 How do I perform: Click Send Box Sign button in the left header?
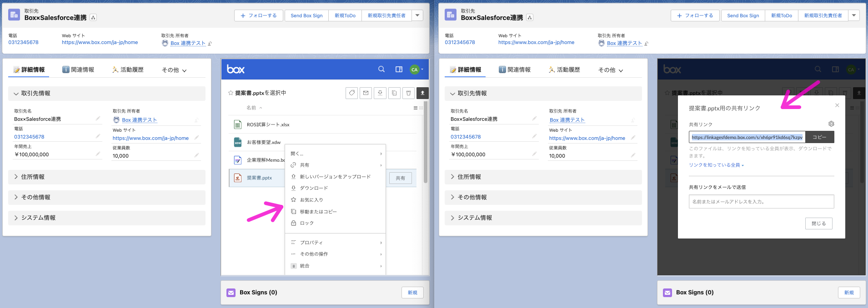pos(306,15)
